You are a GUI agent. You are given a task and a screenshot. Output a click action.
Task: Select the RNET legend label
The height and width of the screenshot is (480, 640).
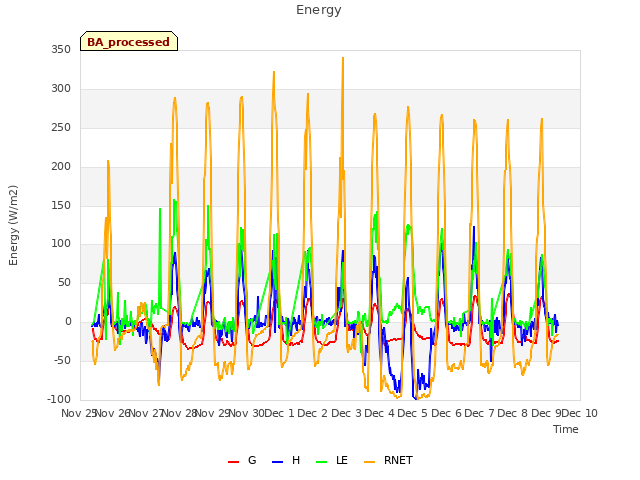click(x=398, y=460)
